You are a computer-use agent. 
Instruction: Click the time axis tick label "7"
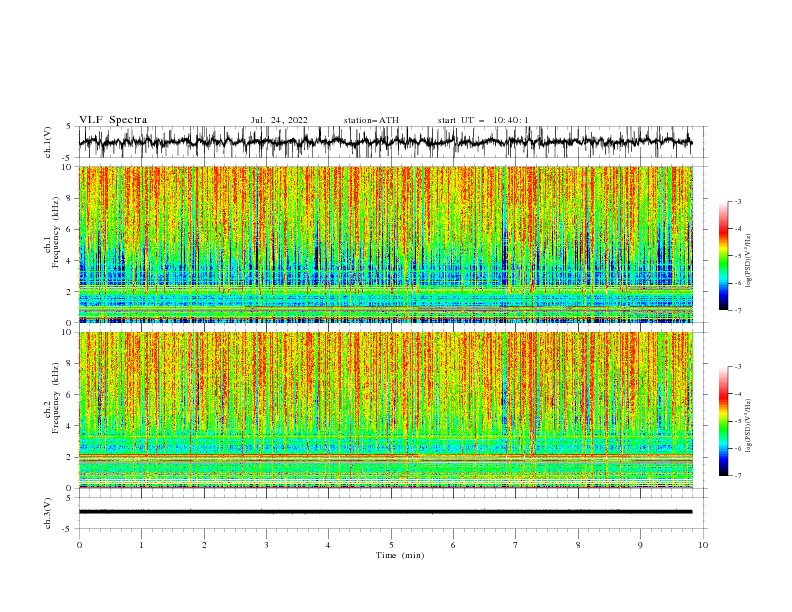pyautogui.click(x=516, y=545)
